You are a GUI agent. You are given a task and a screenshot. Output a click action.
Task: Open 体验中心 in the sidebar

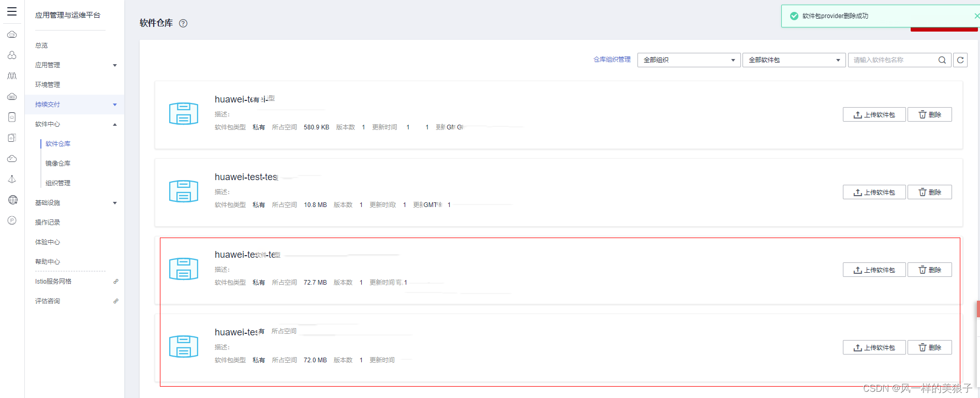coord(48,242)
